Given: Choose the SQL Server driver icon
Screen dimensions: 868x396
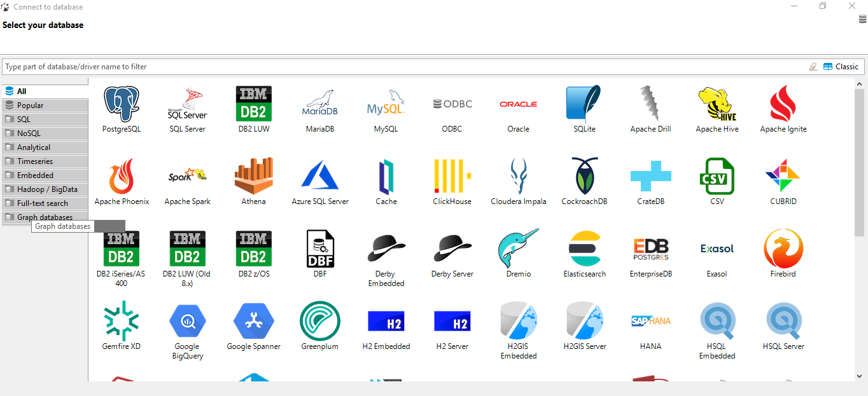Looking at the screenshot, I should tap(188, 104).
